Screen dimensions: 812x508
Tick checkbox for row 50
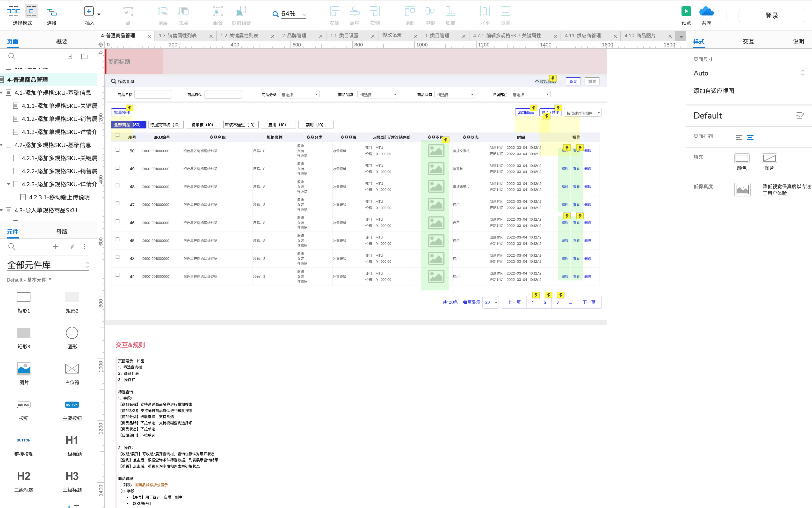[x=117, y=150]
